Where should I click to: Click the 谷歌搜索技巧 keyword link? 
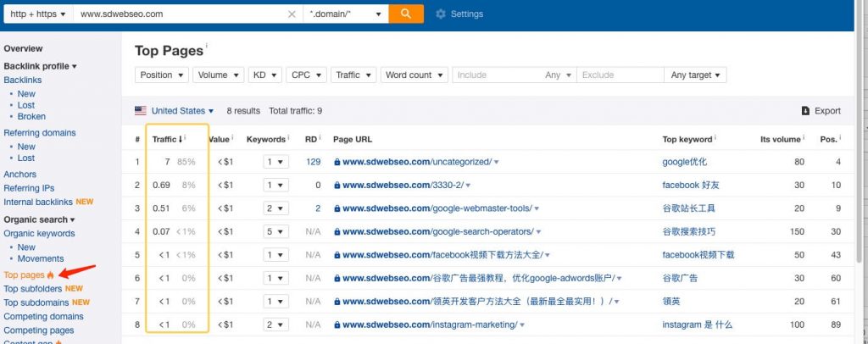(688, 231)
